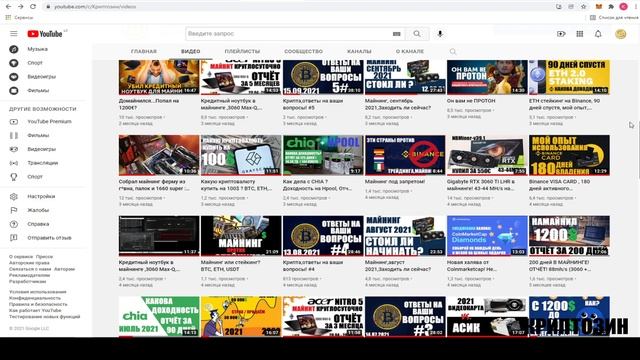
Task: Click the search magnifier button
Action: (417, 34)
